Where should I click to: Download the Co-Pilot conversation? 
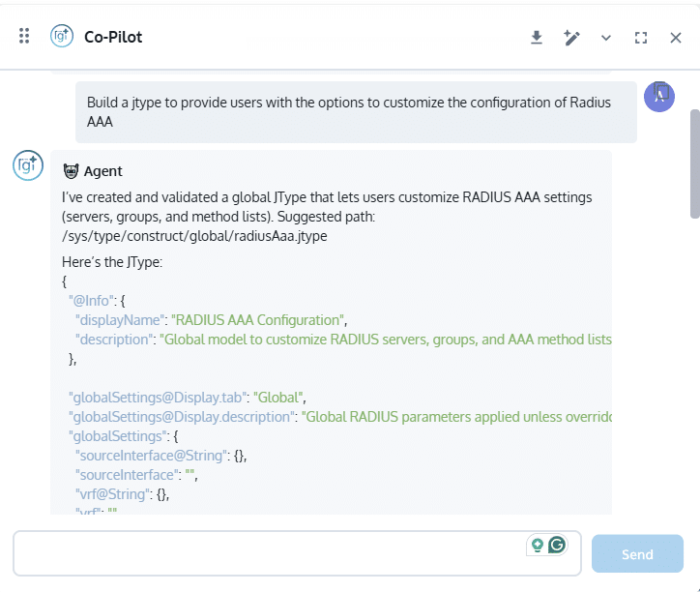click(x=537, y=38)
